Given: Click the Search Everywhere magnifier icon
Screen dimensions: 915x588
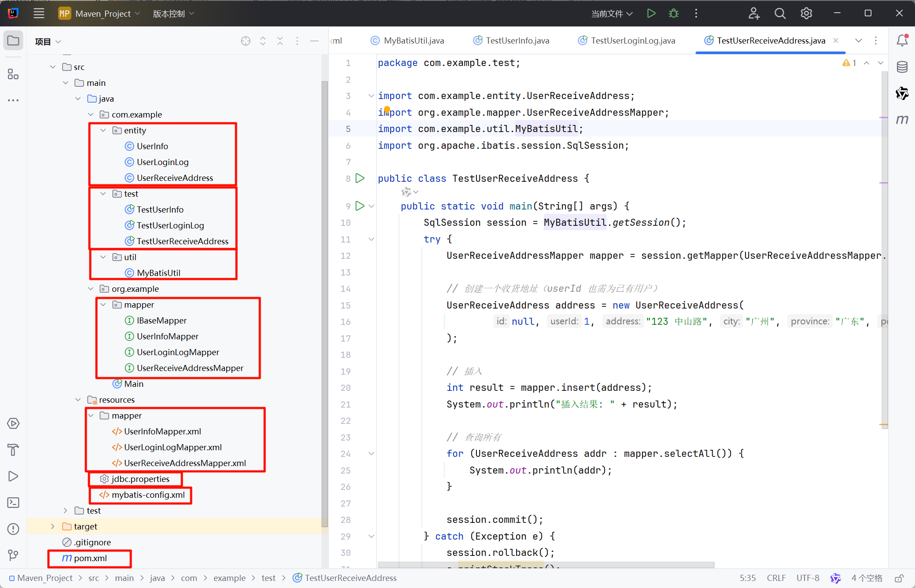Looking at the screenshot, I should point(780,14).
